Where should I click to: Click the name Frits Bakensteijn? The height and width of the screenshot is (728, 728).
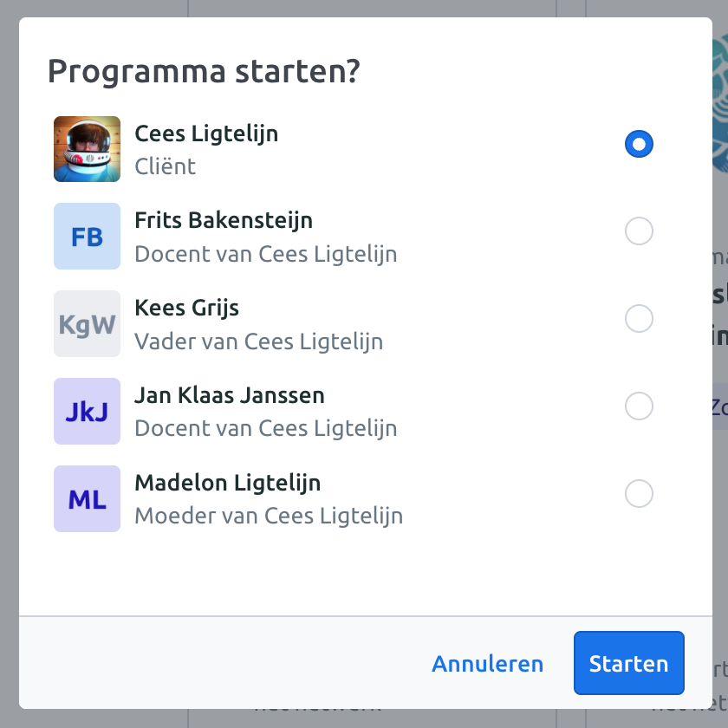tap(224, 220)
